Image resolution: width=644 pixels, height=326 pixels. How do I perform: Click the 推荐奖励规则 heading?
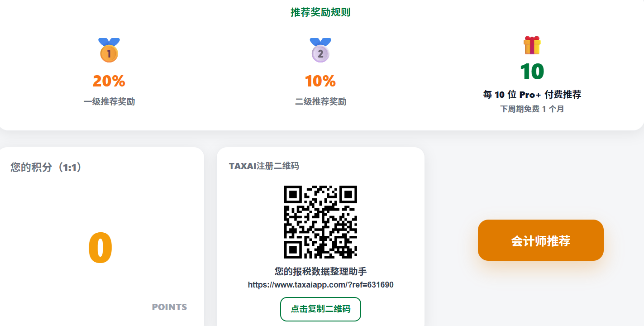pos(320,13)
